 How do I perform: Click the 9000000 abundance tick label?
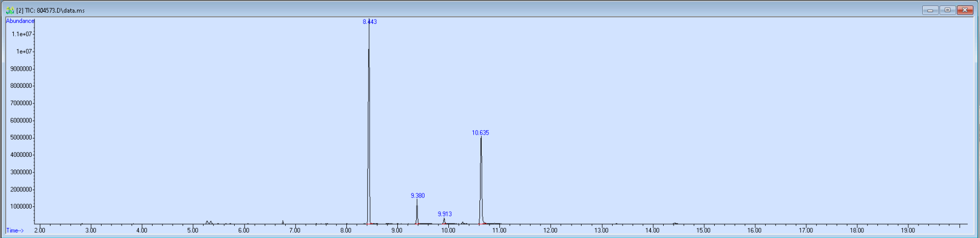tap(21, 69)
